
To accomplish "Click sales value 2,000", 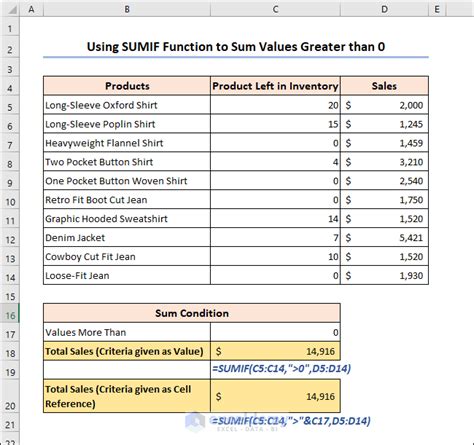I will tap(384, 105).
